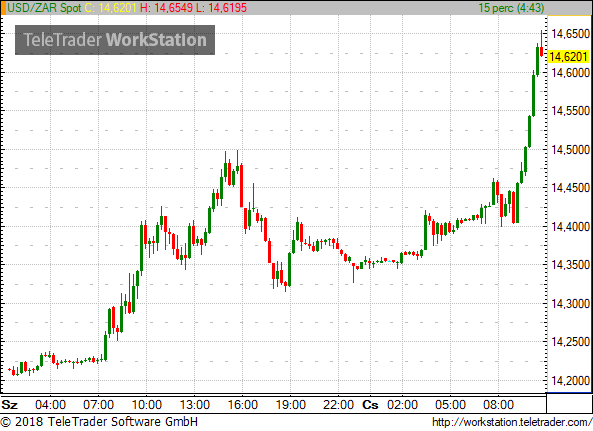
Task: Select the 22:00 time axis marker
Action: (338, 405)
